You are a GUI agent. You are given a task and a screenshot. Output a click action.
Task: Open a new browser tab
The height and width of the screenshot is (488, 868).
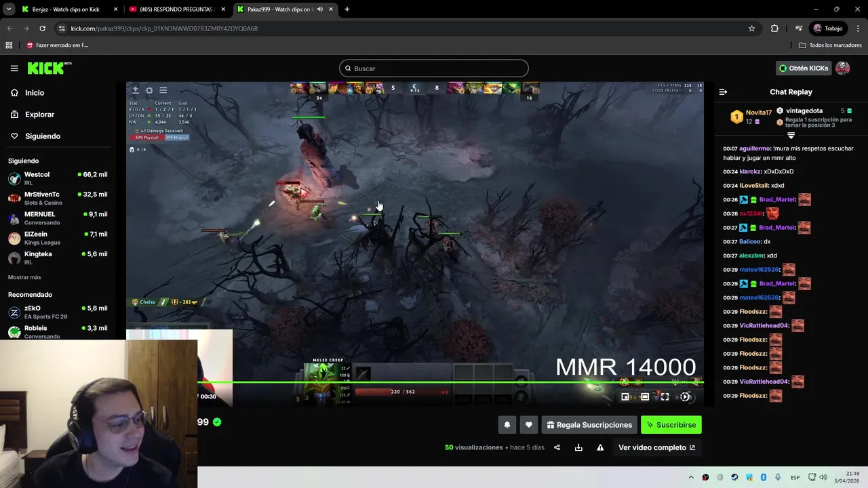click(x=347, y=9)
